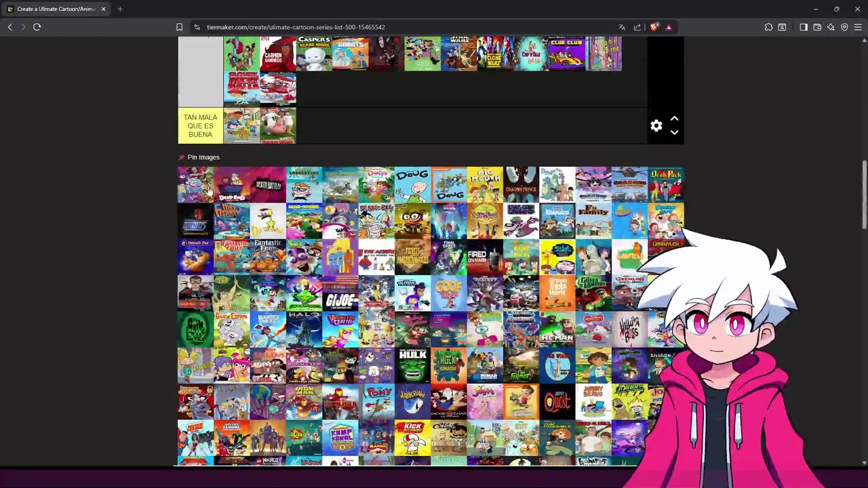Move the tier row up with arrow

(674, 119)
